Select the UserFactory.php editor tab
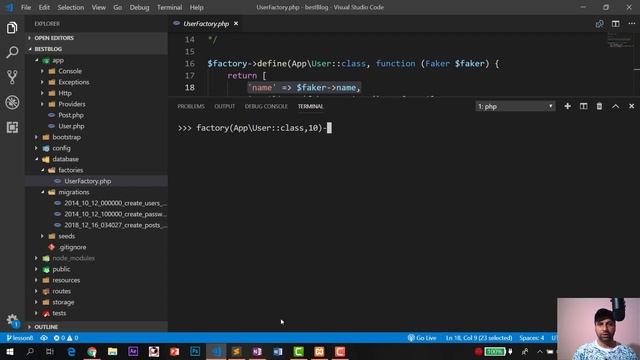Image resolution: width=640 pixels, height=360 pixels. (x=206, y=24)
